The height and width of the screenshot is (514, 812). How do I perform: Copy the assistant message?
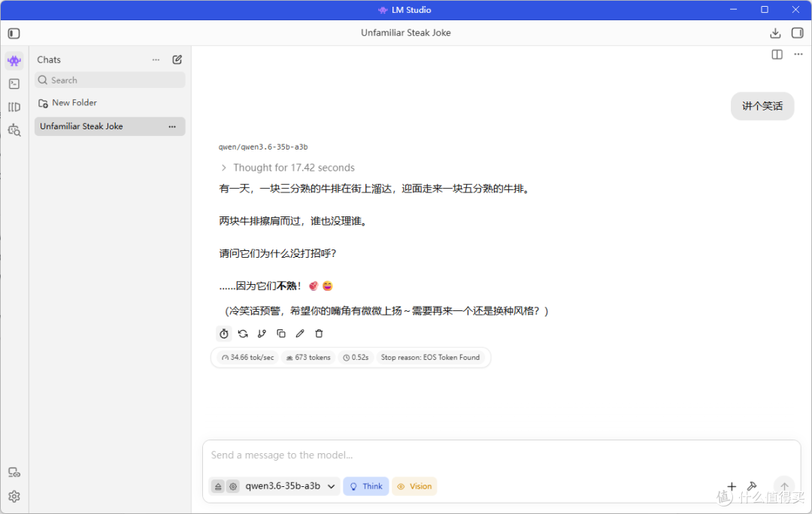[x=281, y=334]
